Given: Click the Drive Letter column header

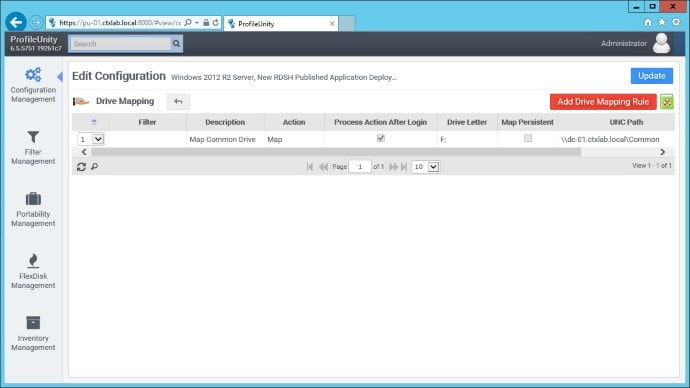Looking at the screenshot, I should (x=467, y=122).
